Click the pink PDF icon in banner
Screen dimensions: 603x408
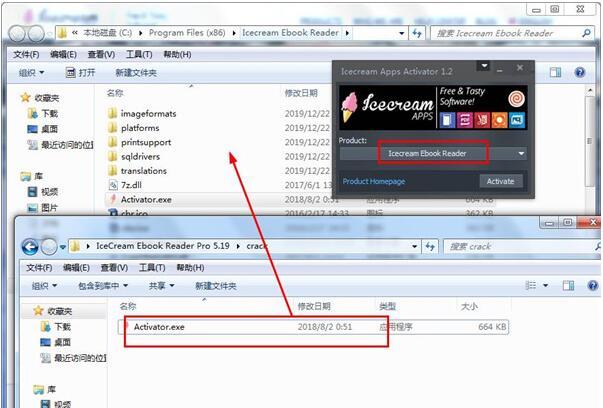[x=465, y=120]
